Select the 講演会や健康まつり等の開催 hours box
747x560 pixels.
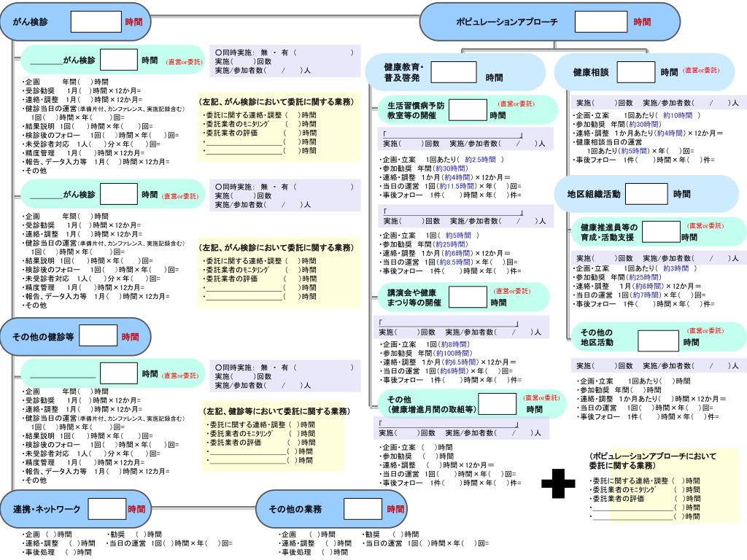(468, 297)
